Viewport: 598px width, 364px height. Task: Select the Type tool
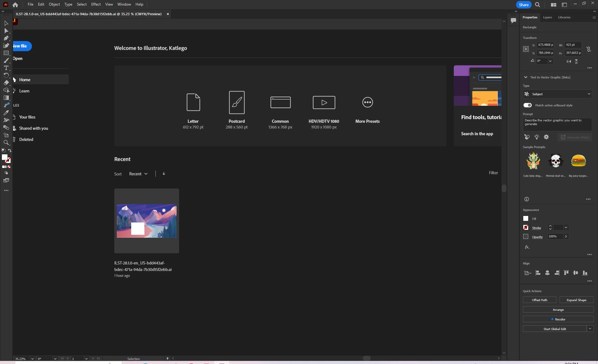pyautogui.click(x=6, y=68)
